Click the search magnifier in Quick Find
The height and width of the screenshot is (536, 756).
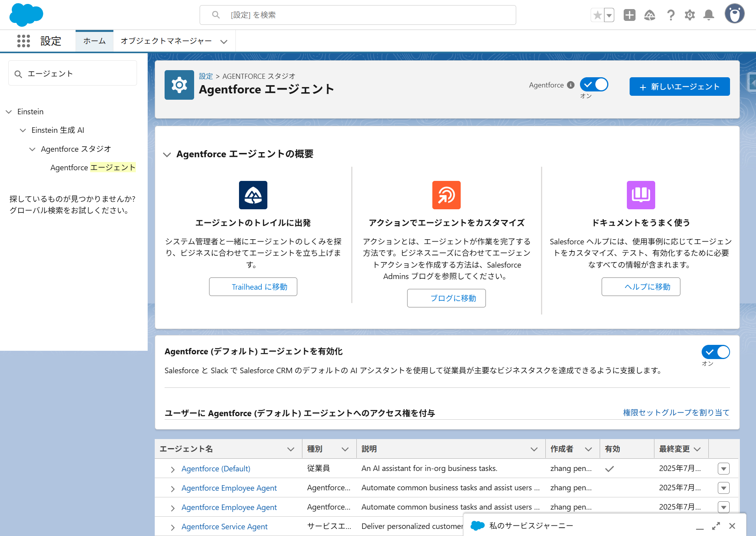[x=18, y=74]
